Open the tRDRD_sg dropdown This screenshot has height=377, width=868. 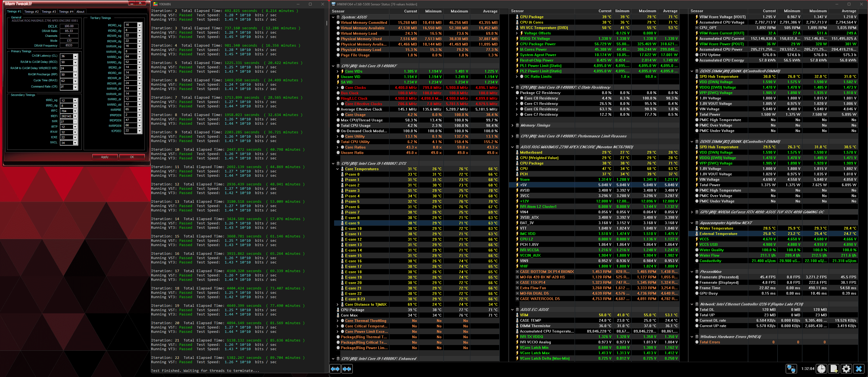139,25
